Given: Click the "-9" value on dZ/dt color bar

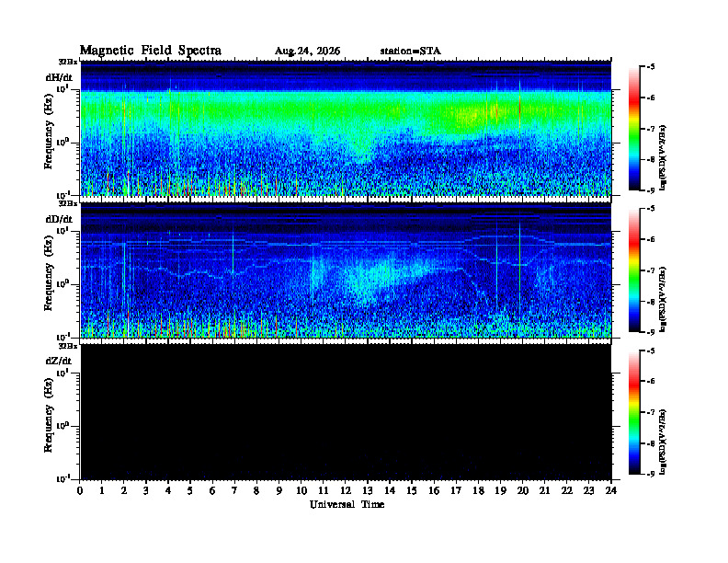Looking at the screenshot, I should pyautogui.click(x=651, y=474).
